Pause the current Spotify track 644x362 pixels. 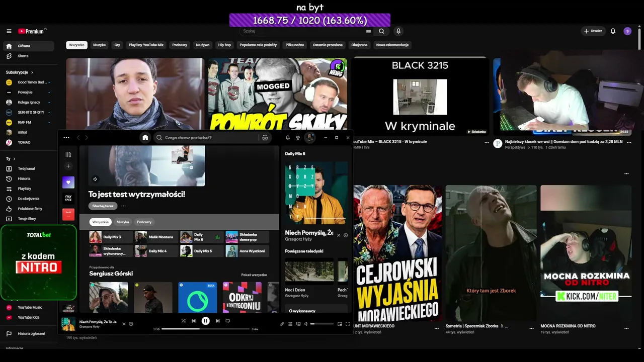click(x=206, y=321)
